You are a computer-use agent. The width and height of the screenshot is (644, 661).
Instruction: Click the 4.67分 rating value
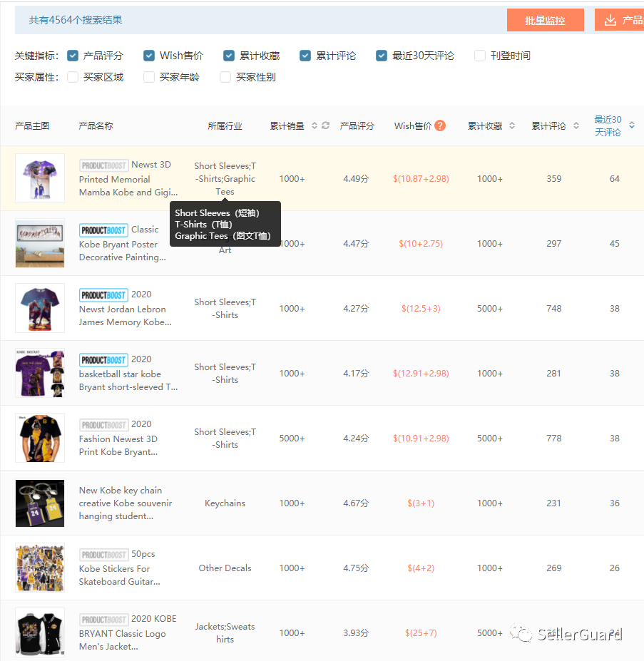click(x=356, y=503)
